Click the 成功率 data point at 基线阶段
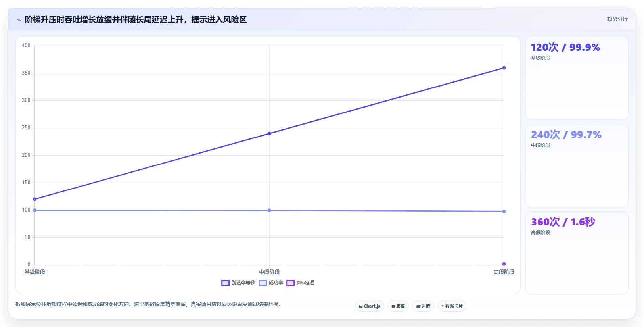644x327 pixels. point(35,210)
